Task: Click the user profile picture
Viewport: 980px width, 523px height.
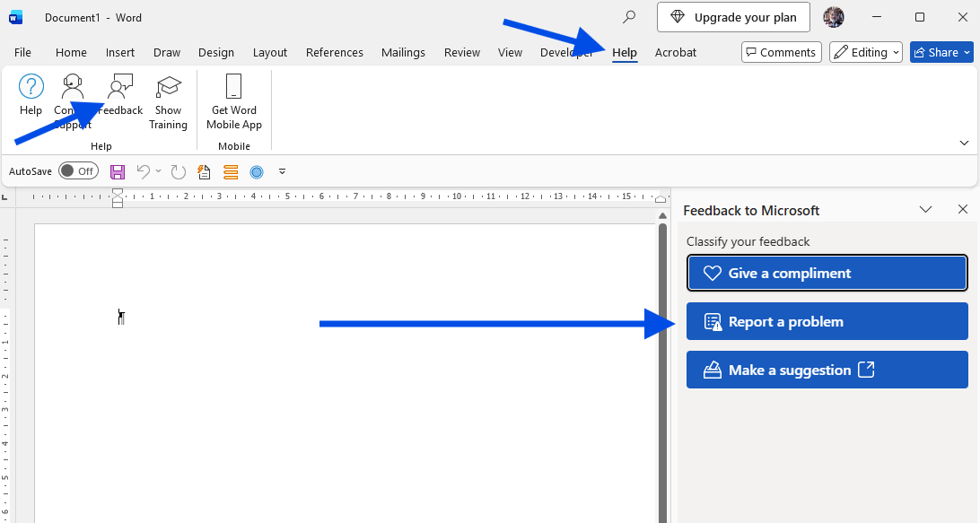Action: [833, 18]
